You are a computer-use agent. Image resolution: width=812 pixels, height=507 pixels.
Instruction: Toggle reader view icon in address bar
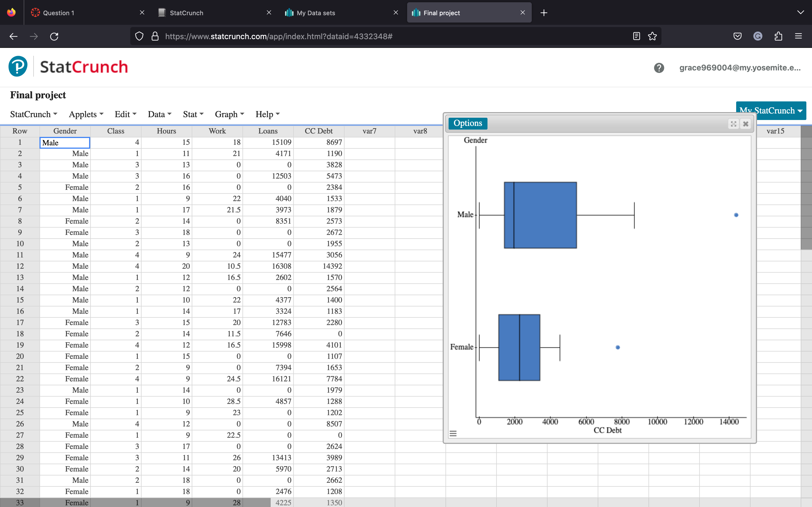pos(636,36)
